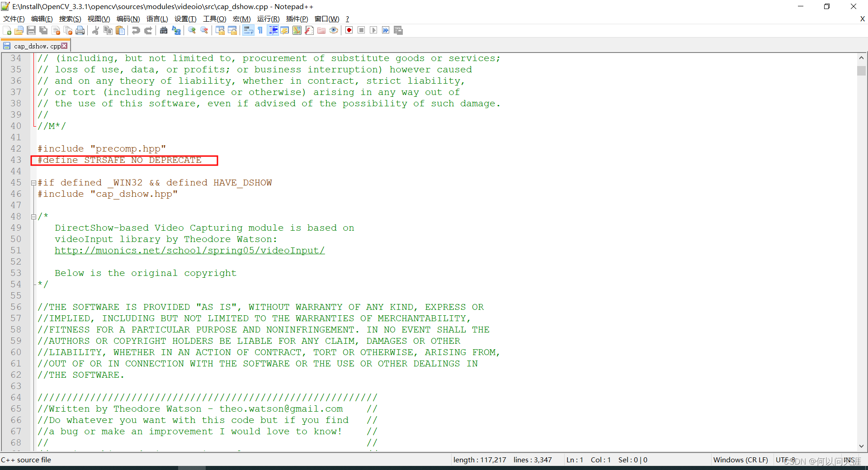This screenshot has width=868, height=470.
Task: Toggle display of all characters
Action: 260,30
